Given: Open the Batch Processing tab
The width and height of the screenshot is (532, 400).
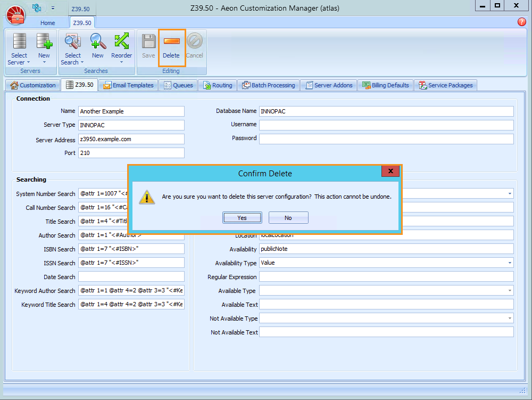Looking at the screenshot, I should pyautogui.click(x=269, y=85).
